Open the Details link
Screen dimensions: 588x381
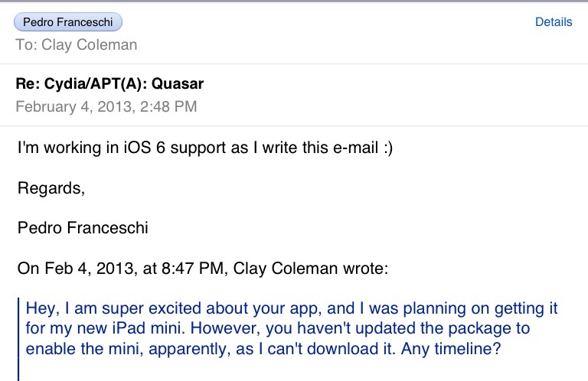pyautogui.click(x=554, y=22)
